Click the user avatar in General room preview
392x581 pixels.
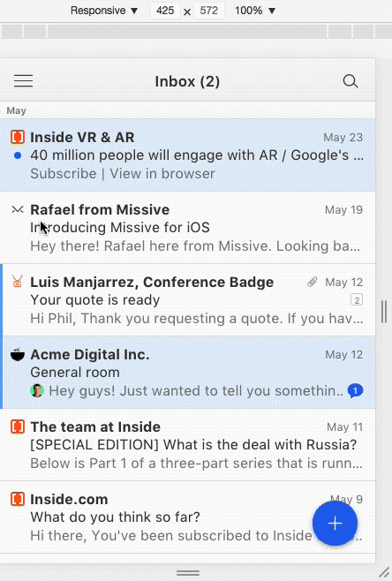37,390
